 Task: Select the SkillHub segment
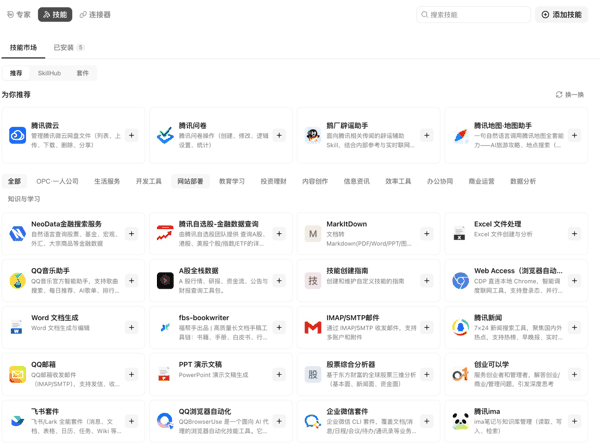pyautogui.click(x=49, y=73)
